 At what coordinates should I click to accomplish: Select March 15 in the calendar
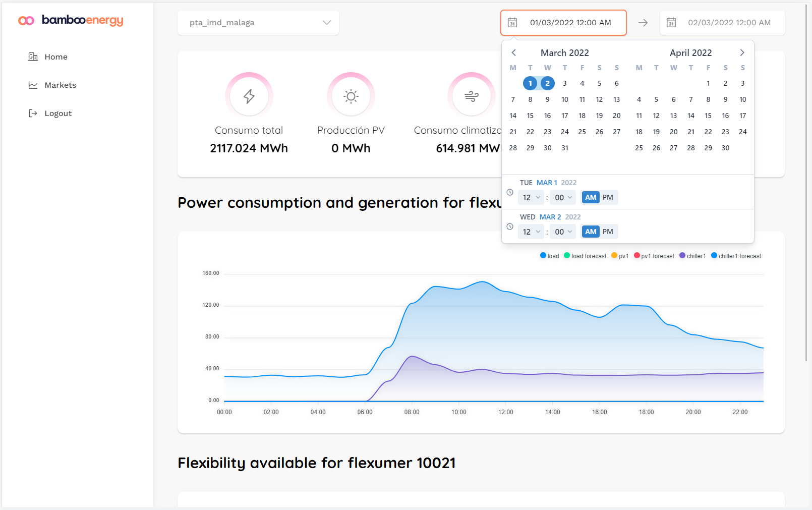530,116
